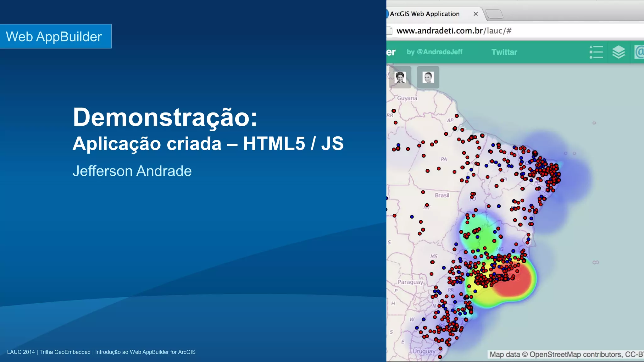
Task: Switch to ArcGIS Web Application browser tab
Action: (x=434, y=14)
